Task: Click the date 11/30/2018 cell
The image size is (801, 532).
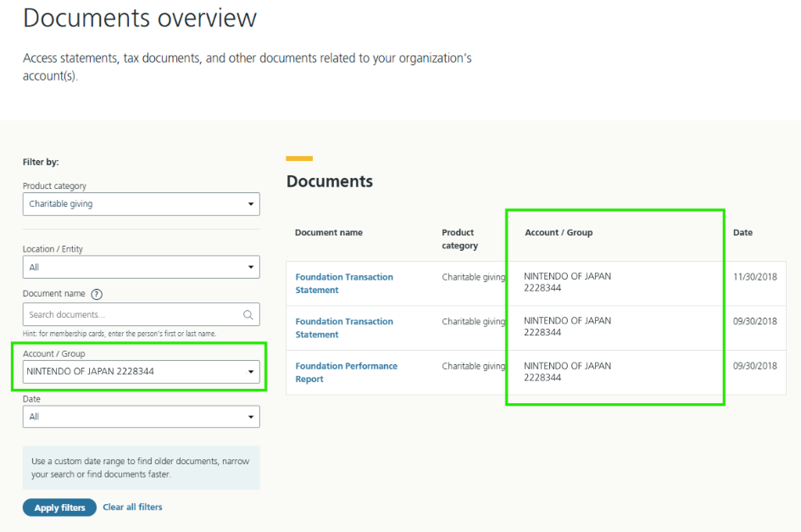Action: pyautogui.click(x=755, y=277)
